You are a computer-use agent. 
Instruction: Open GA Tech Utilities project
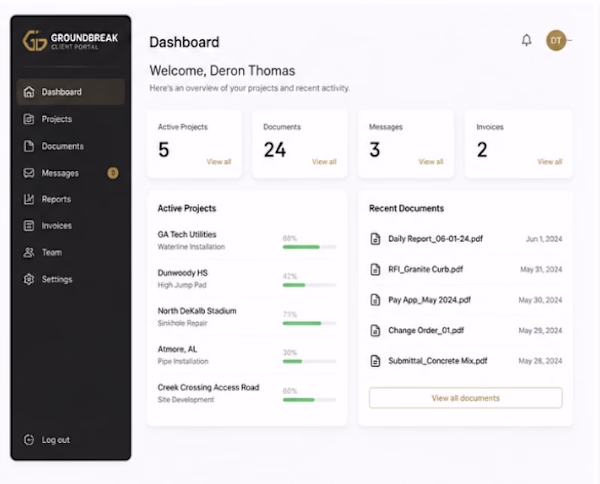[187, 234]
